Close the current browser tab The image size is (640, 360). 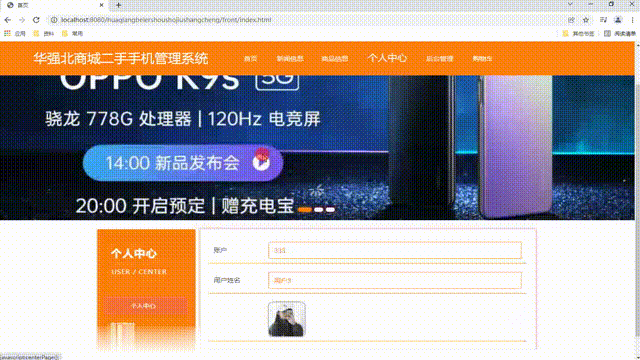coord(102,5)
